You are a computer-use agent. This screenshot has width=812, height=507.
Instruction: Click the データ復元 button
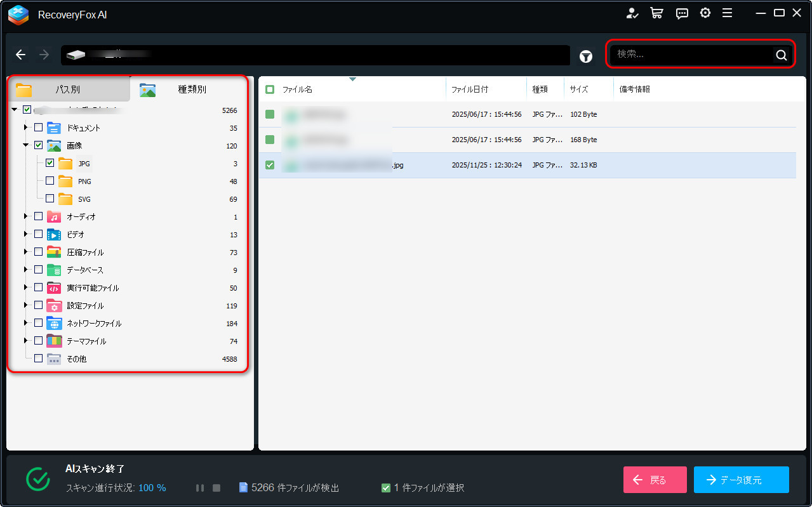(742, 480)
